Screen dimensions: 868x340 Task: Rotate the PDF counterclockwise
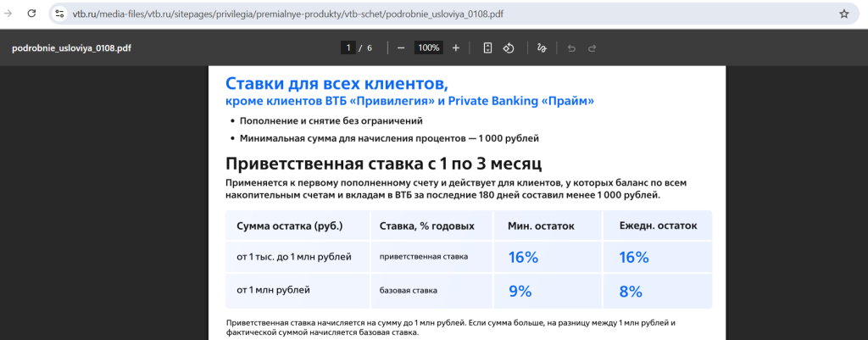509,48
